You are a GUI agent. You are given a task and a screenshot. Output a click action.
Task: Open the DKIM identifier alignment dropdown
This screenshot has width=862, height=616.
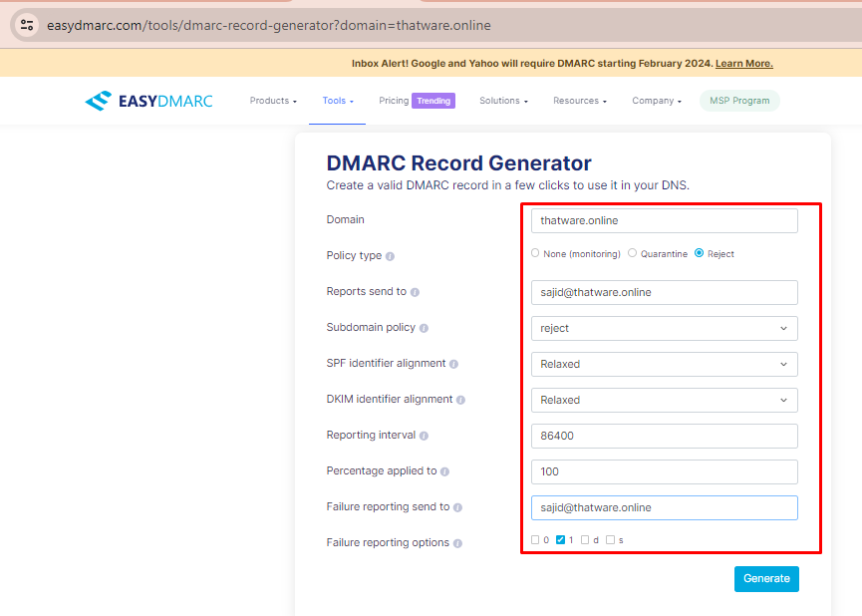(664, 400)
